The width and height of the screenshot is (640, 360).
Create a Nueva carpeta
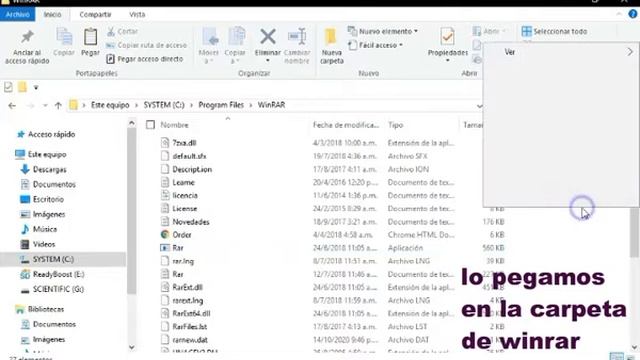[331, 46]
